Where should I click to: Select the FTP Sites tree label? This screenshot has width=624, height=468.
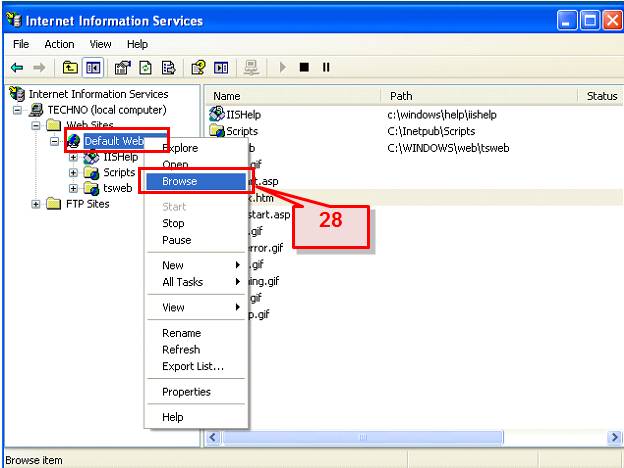pyautogui.click(x=88, y=204)
